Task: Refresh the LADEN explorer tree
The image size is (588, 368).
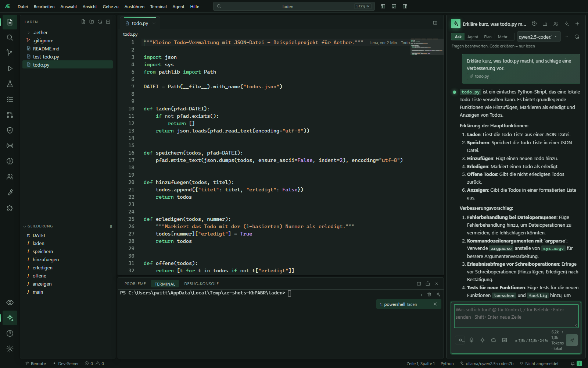Action: click(x=100, y=22)
